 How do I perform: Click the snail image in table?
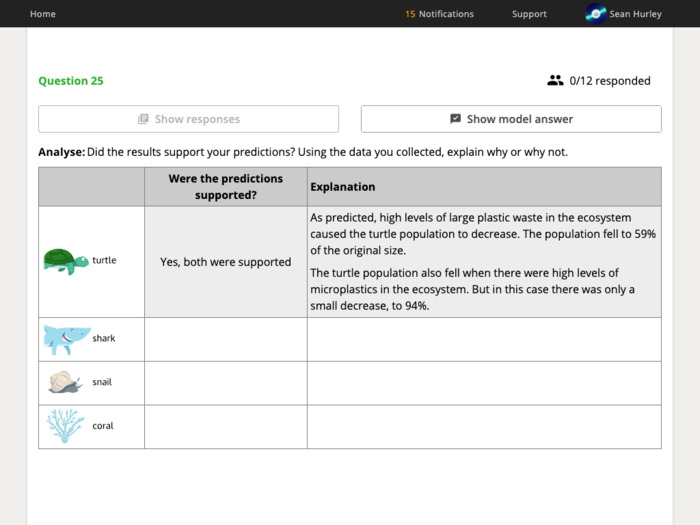click(65, 382)
